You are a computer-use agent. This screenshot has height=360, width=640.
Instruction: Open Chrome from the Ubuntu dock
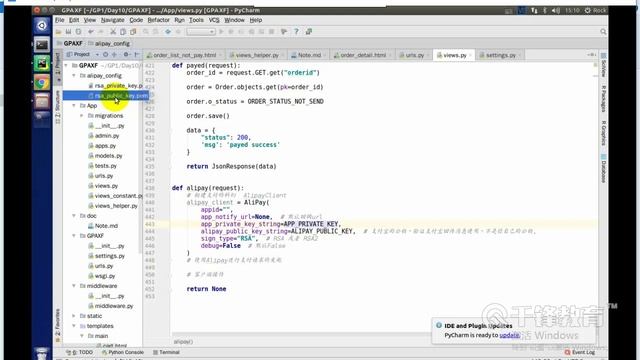point(42,82)
